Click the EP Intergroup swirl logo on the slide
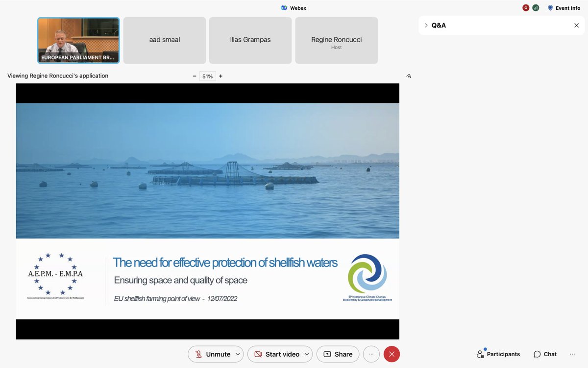This screenshot has height=368, width=588. [x=367, y=277]
